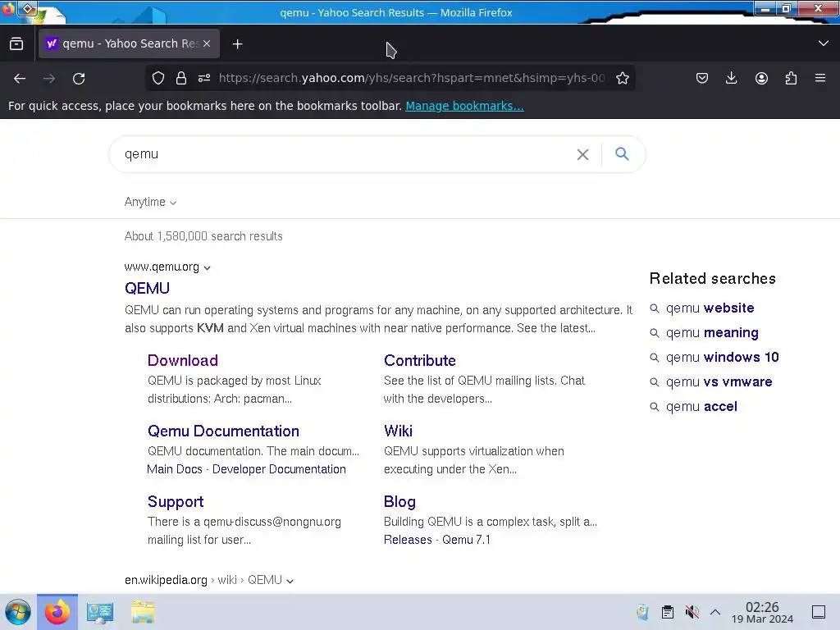Open the Firefox account icon

(x=761, y=78)
